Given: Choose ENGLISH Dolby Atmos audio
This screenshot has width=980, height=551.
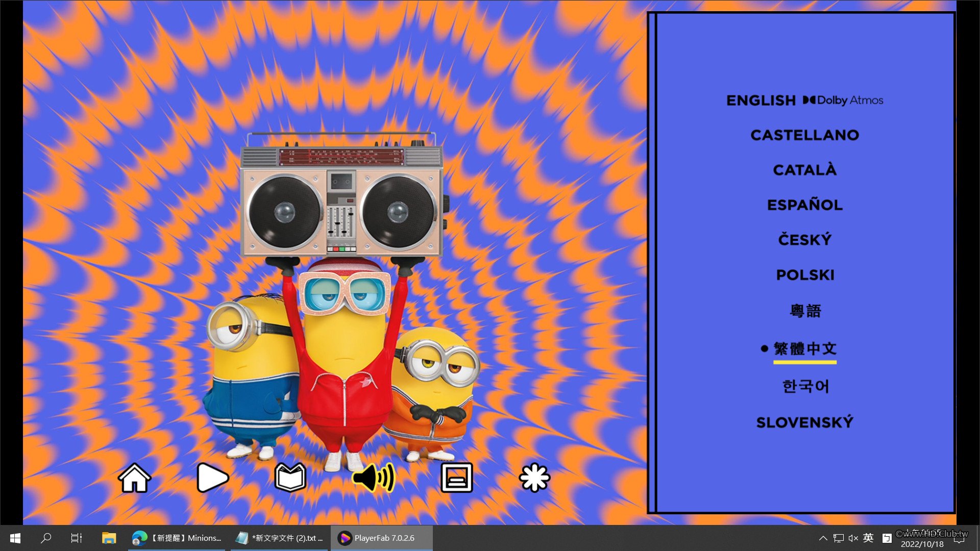Looking at the screenshot, I should (804, 101).
